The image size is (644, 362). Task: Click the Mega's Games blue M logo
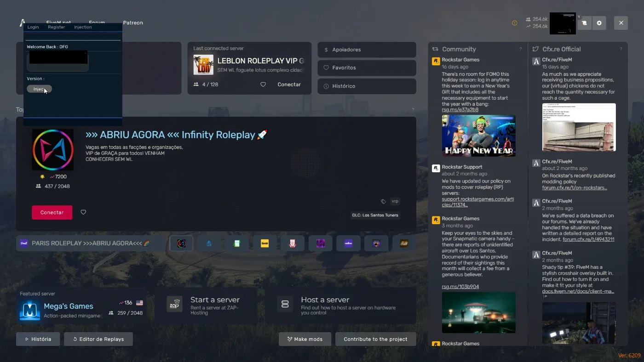30,310
